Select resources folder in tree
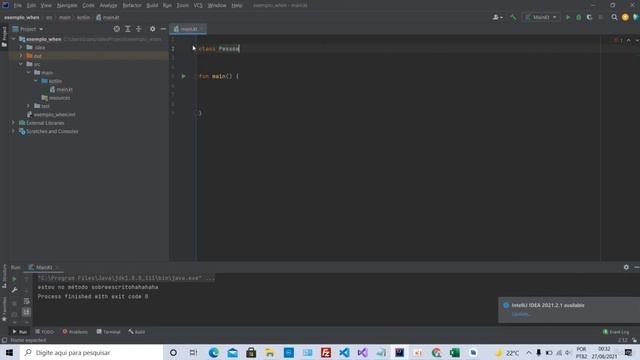This screenshot has width=640, height=360. (56, 98)
